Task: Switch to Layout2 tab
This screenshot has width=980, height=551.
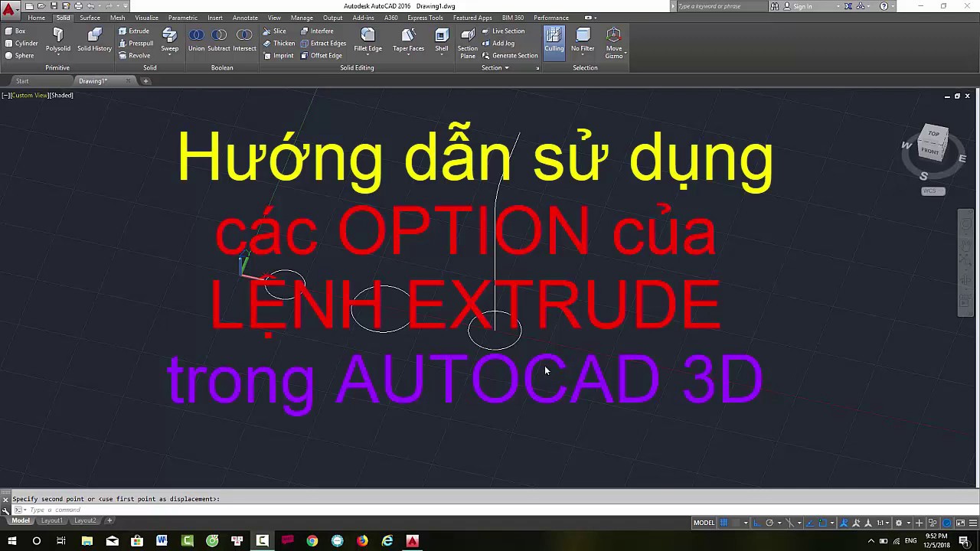Action: (x=85, y=521)
